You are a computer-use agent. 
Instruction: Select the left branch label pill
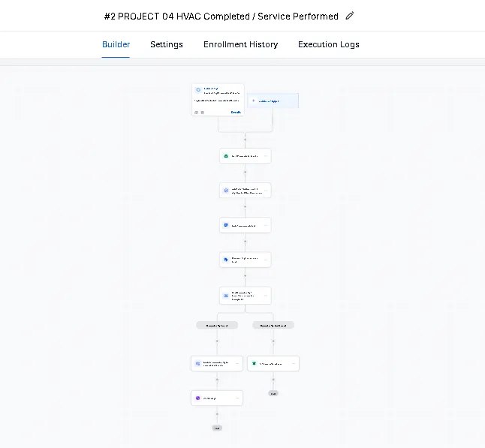(x=217, y=325)
